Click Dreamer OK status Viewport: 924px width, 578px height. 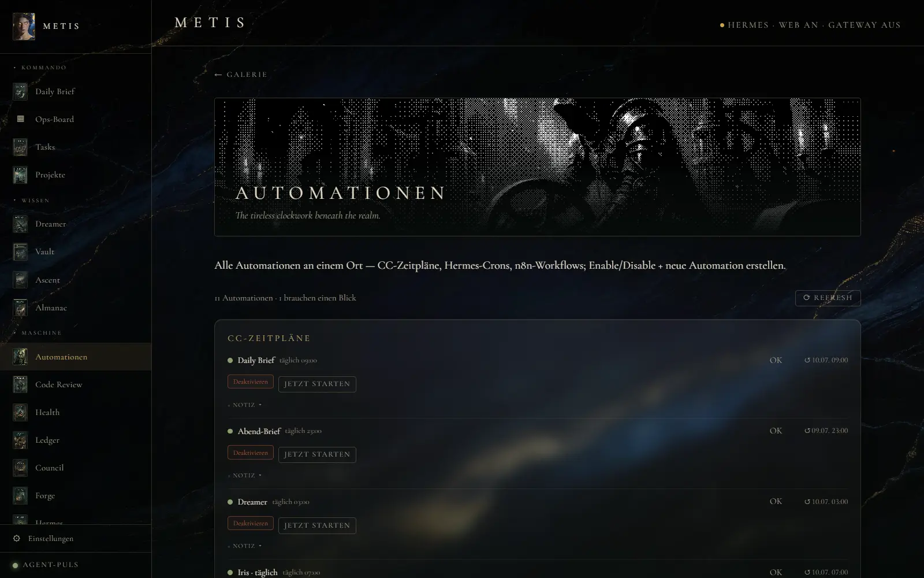[x=776, y=502]
